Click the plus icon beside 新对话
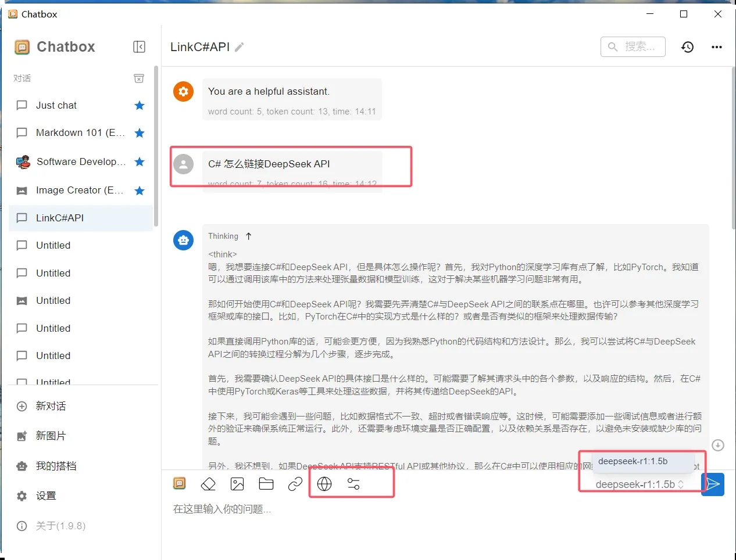 click(22, 406)
